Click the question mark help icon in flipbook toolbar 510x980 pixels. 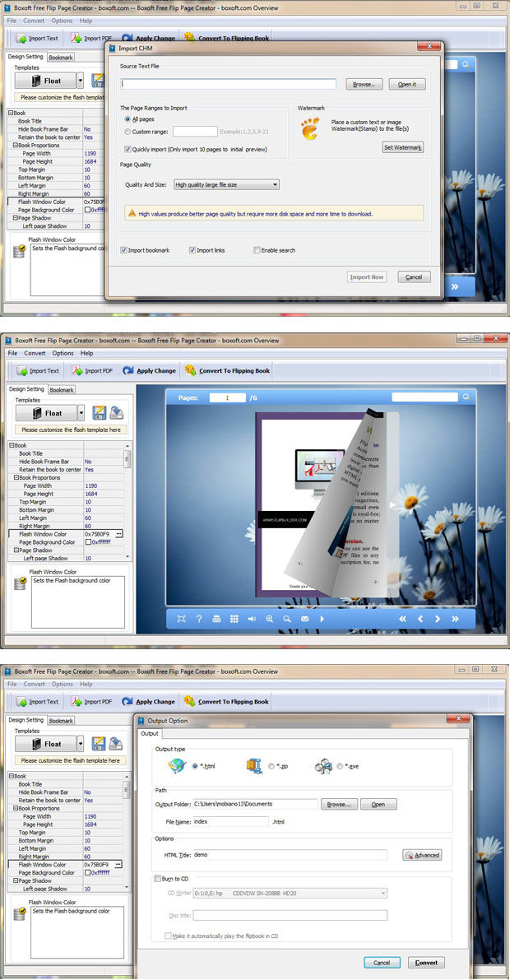click(198, 619)
